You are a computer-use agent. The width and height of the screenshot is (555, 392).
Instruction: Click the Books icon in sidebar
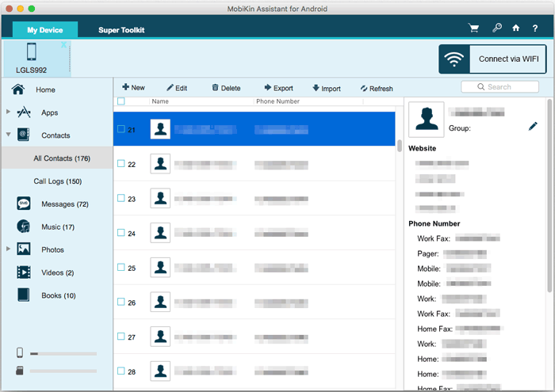tap(23, 295)
